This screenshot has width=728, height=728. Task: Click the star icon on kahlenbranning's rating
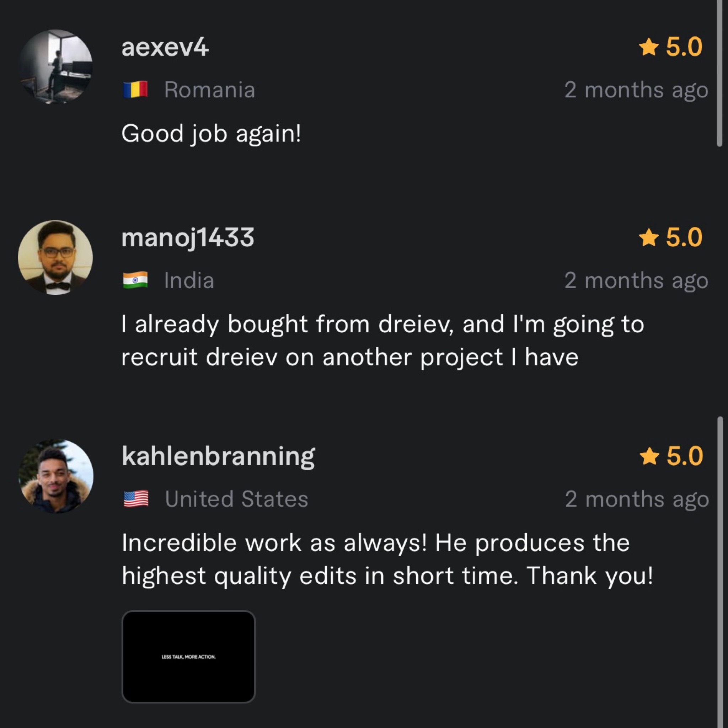tap(649, 456)
